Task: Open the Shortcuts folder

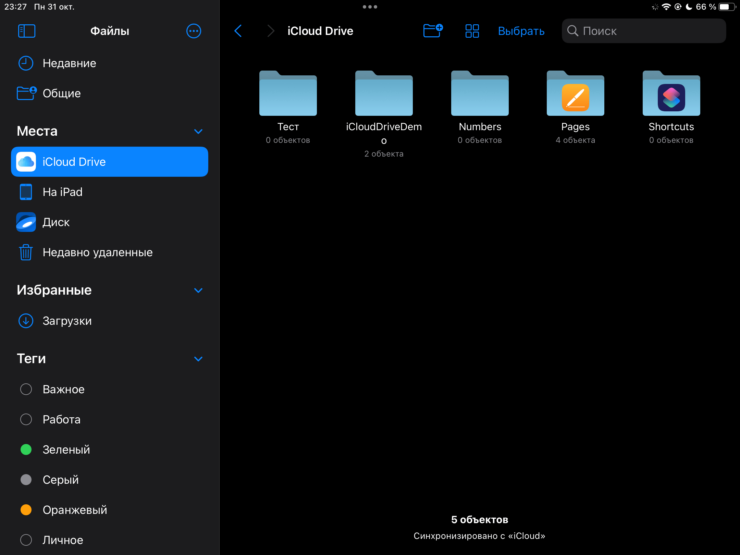Action: pyautogui.click(x=671, y=96)
